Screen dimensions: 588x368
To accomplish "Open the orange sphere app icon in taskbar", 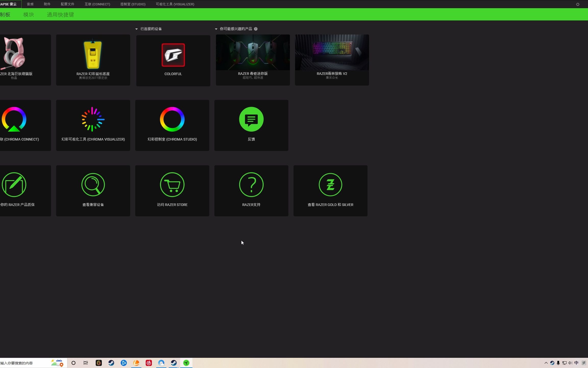I will 136,363.
